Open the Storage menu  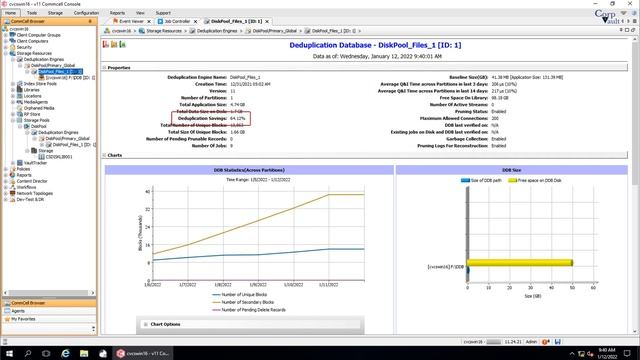click(55, 13)
